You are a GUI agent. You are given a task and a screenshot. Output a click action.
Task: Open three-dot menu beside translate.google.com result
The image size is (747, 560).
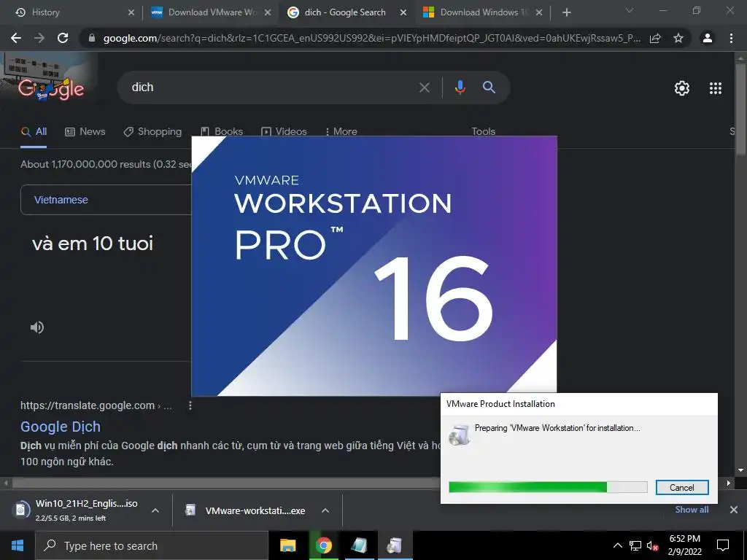pos(190,405)
